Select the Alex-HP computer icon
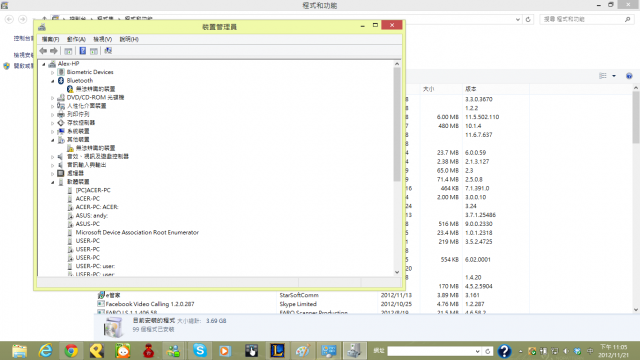Screen dimensions: 640x360 point(52,64)
